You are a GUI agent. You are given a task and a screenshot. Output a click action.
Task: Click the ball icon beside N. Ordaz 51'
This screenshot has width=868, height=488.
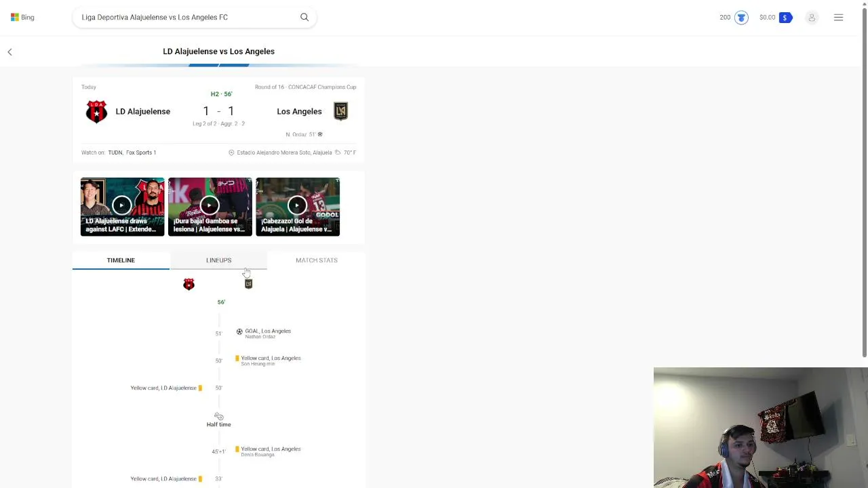coord(320,134)
